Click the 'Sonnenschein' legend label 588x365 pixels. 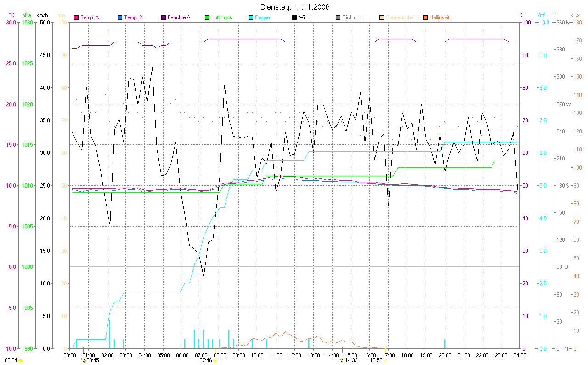click(x=401, y=17)
